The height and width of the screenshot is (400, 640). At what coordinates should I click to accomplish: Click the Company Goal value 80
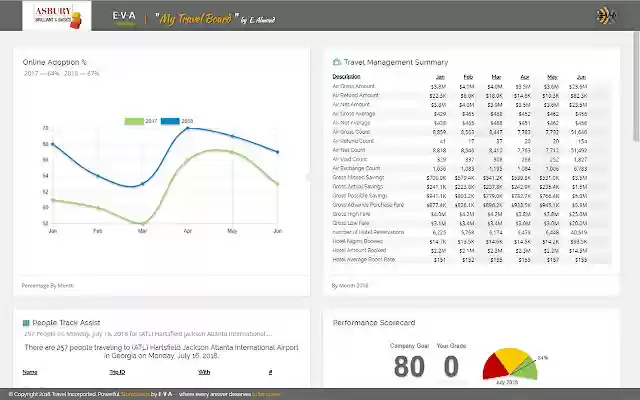click(409, 366)
